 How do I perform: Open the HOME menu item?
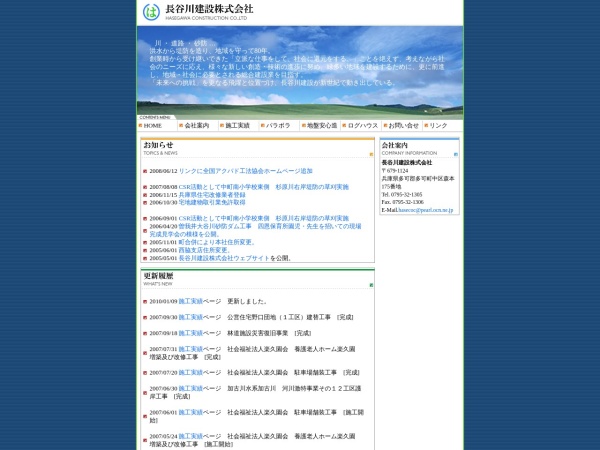tap(153, 126)
